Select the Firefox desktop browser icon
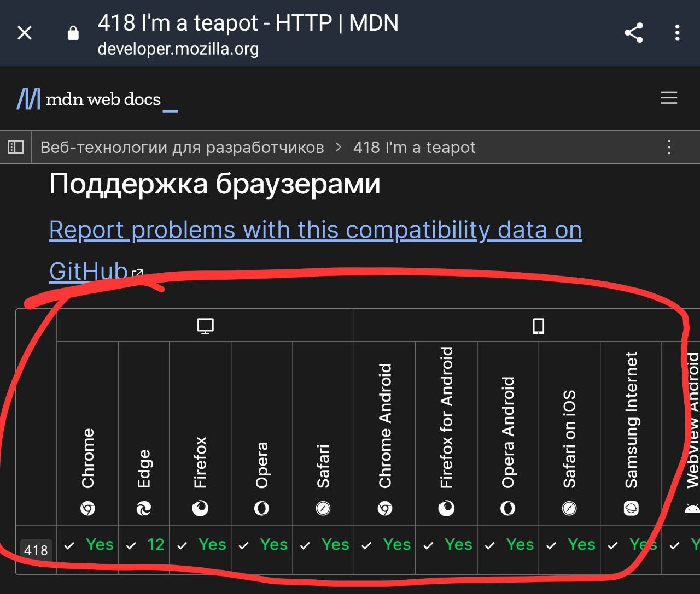 [x=200, y=509]
